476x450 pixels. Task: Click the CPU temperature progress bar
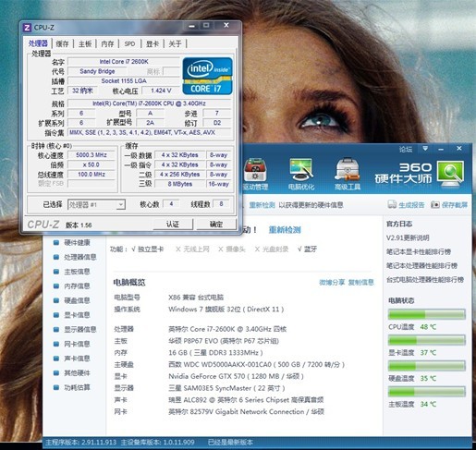tap(427, 314)
